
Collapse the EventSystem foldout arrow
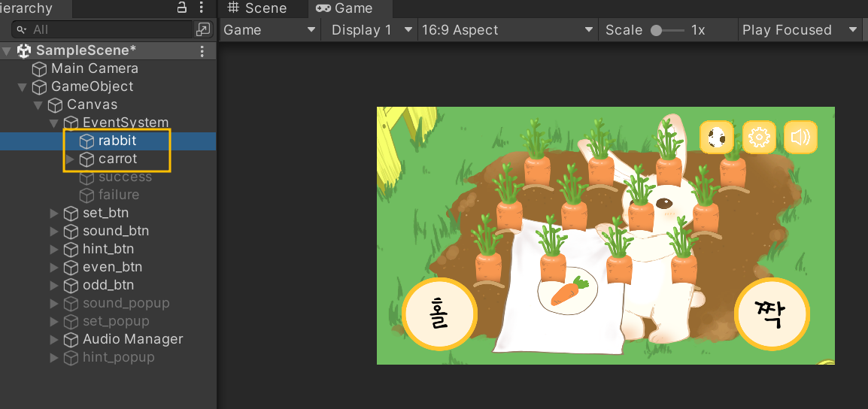pyautogui.click(x=53, y=123)
